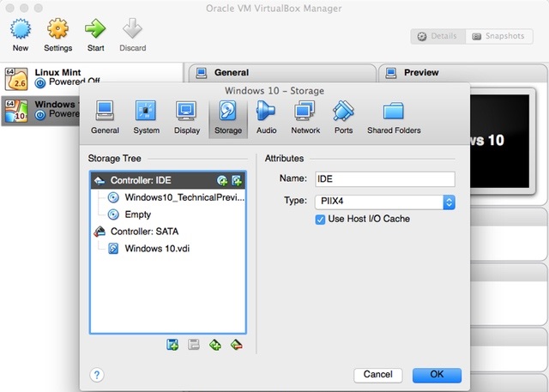Image resolution: width=549 pixels, height=392 pixels.
Task: Open the Storage settings tab
Action: coord(228,118)
